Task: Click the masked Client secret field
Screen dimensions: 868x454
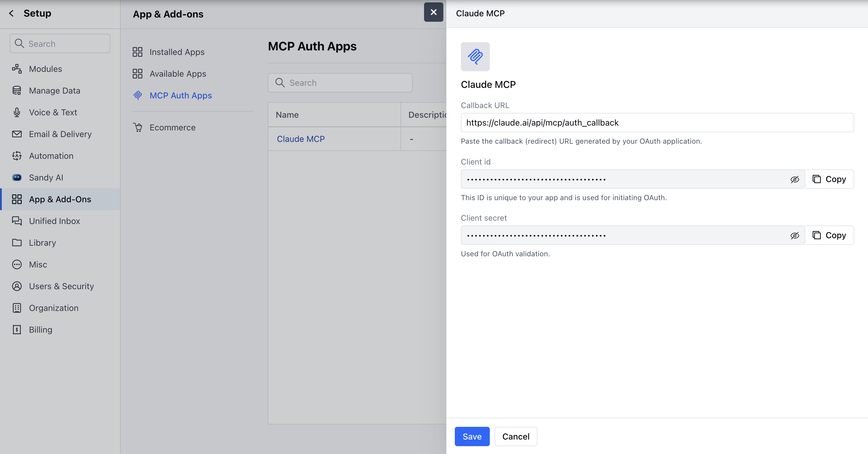Action: coord(633,235)
